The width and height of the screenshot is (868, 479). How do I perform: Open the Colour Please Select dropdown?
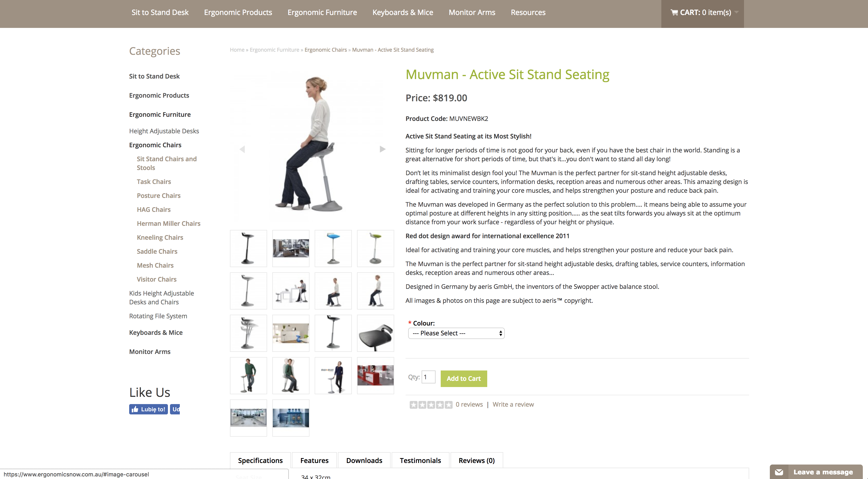click(x=456, y=333)
